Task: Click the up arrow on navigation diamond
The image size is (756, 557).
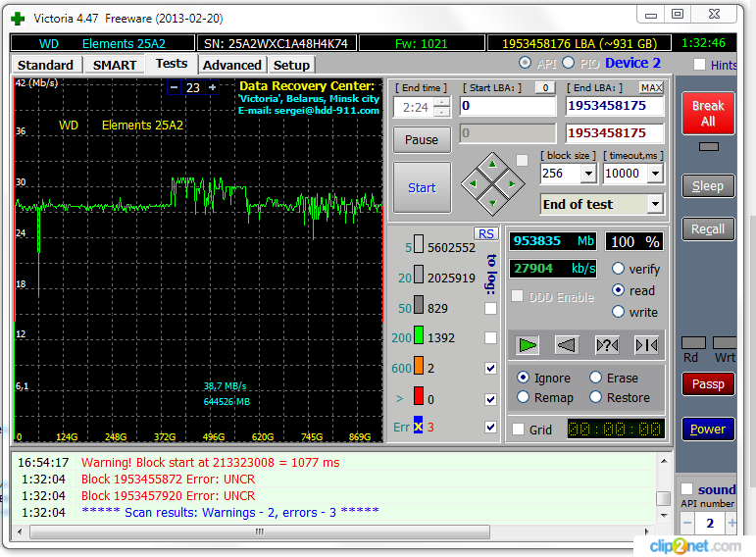Action: tap(493, 163)
